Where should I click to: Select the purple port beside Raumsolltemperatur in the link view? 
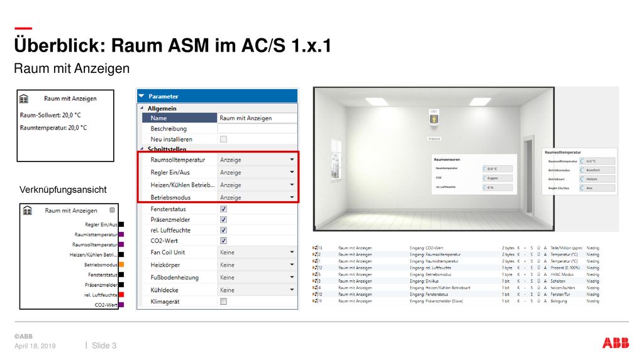(121, 244)
